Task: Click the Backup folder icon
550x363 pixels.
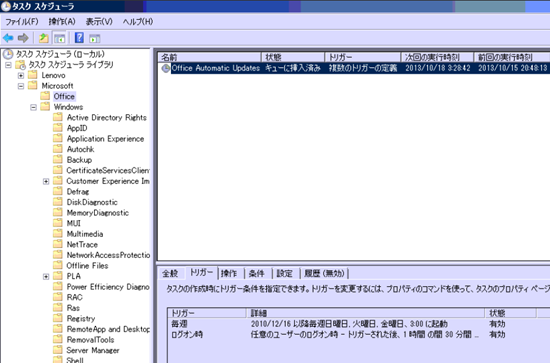Action: click(x=58, y=160)
